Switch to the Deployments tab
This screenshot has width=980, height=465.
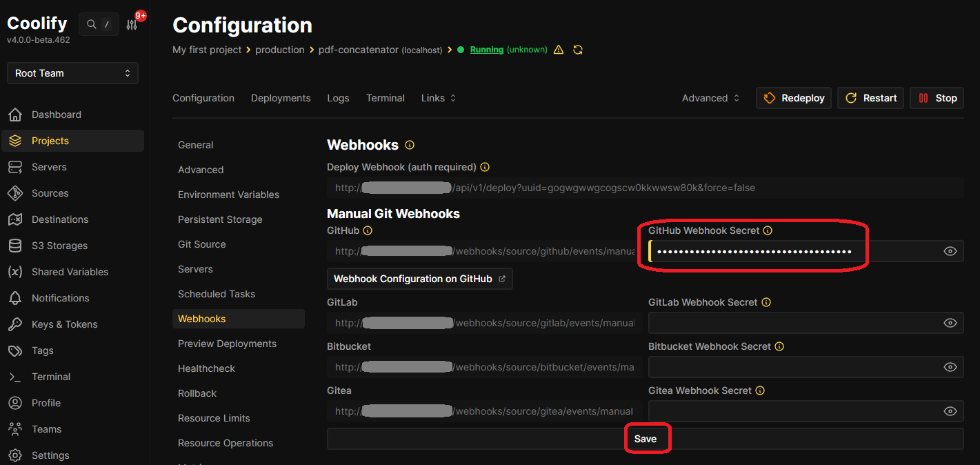click(281, 98)
